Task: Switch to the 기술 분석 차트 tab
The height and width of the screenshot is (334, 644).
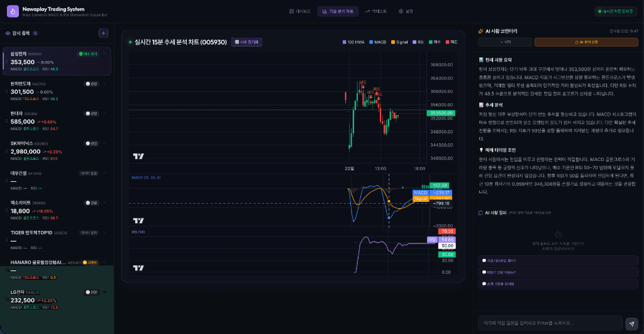Action: 338,11
